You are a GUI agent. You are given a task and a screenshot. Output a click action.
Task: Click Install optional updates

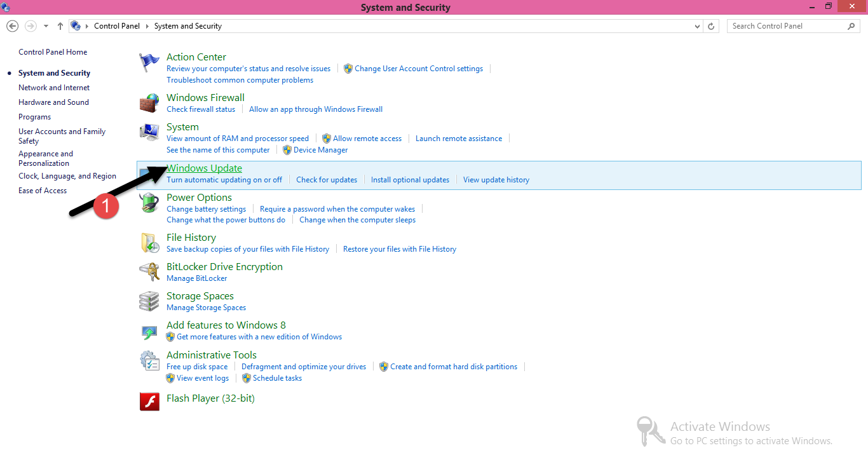pyautogui.click(x=410, y=180)
